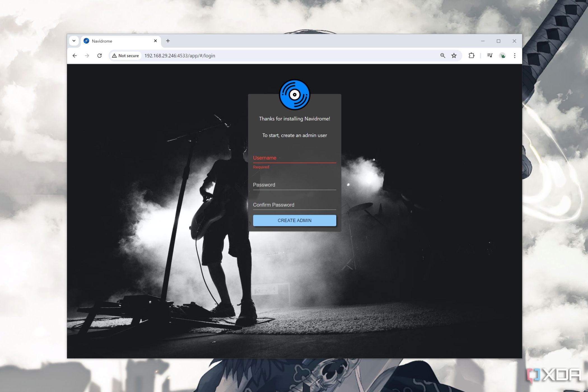Click the browser profile/avatar icon
The image size is (588, 392).
[503, 55]
